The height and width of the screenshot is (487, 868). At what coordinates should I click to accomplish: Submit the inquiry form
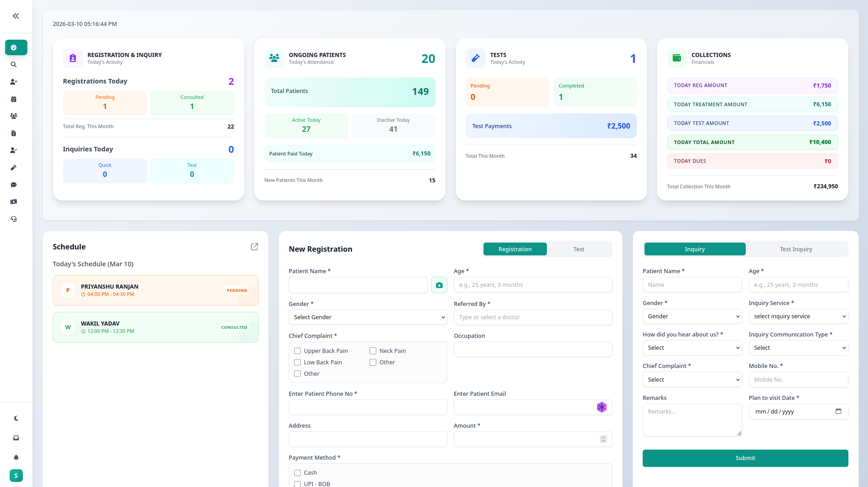click(745, 458)
